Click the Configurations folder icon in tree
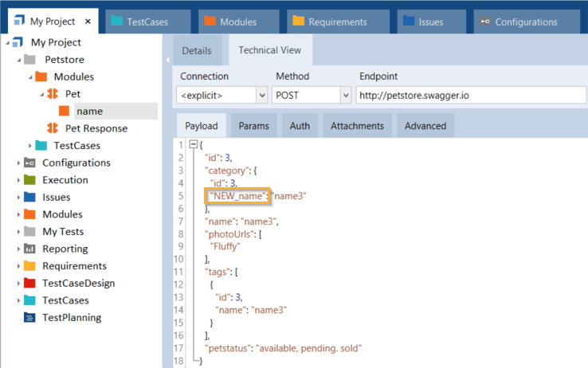Screen dimensions: 588x368 pyautogui.click(x=29, y=163)
